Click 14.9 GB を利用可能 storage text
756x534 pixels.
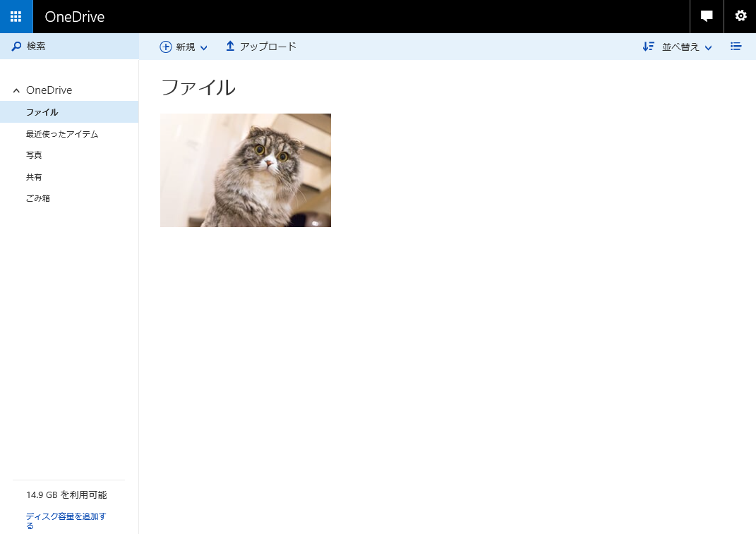click(x=66, y=495)
